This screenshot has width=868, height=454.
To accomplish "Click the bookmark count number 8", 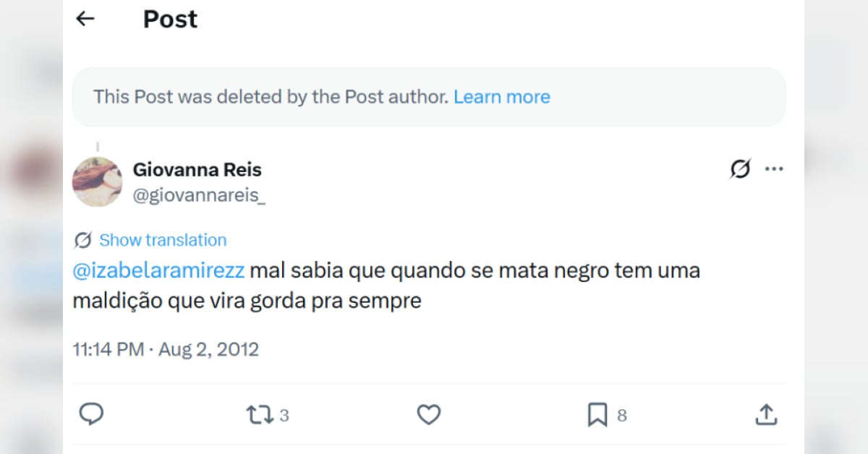I will [621, 416].
